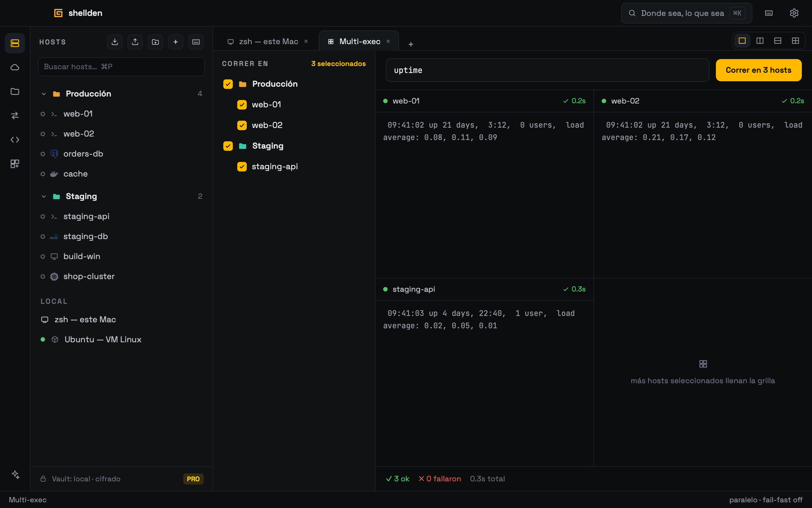
Task: Select the shop-cluster host
Action: click(x=121, y=276)
